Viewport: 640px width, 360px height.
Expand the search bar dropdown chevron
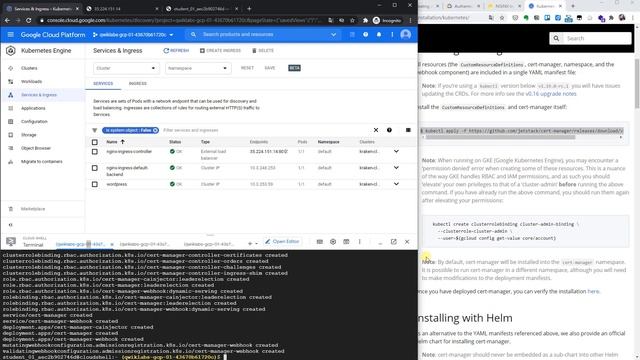click(x=333, y=35)
